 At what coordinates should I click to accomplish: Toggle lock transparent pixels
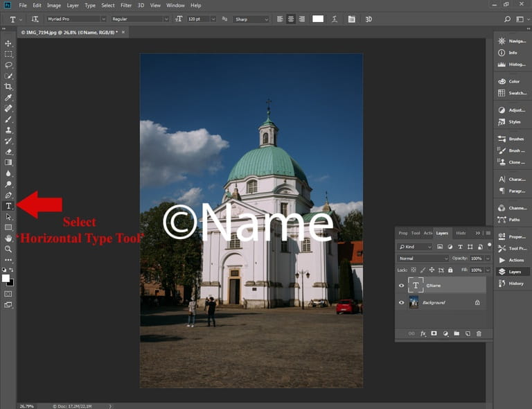[x=414, y=270]
